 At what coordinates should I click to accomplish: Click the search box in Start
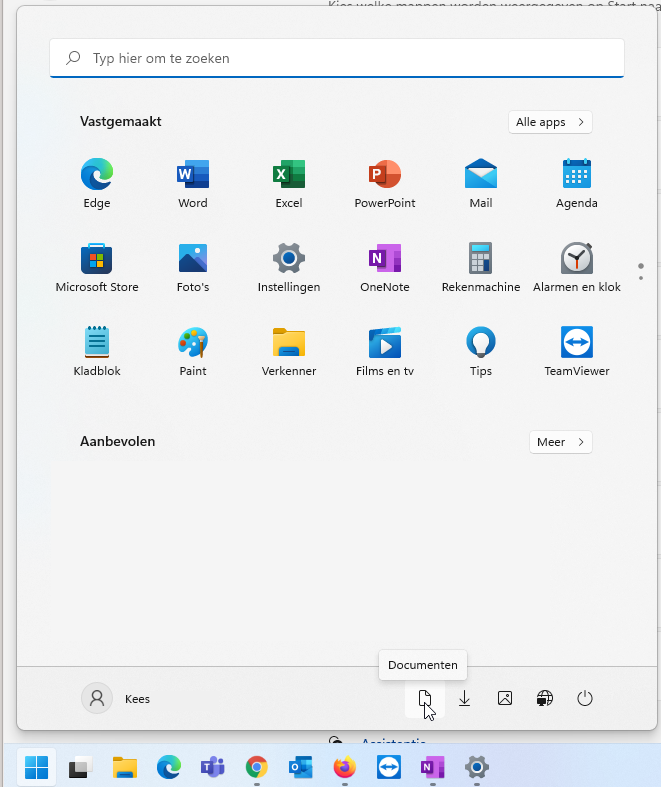click(x=337, y=58)
